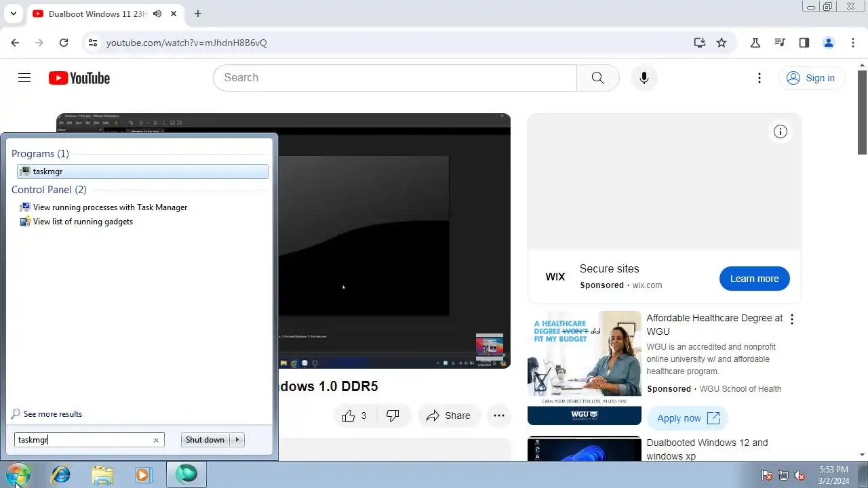Screen dimensions: 868x488
Task: Bookmark this tab with star icon
Action: click(722, 43)
